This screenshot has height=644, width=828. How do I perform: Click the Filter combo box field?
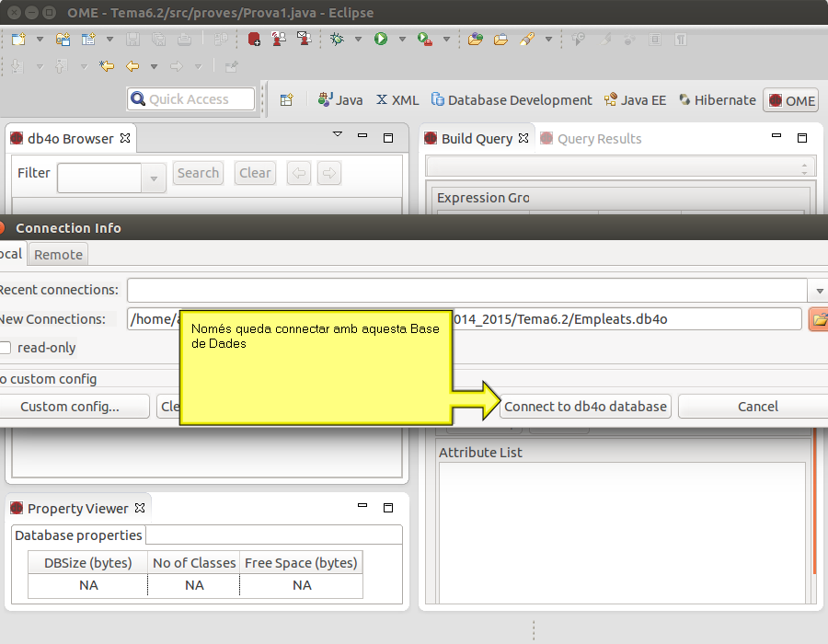click(x=99, y=178)
